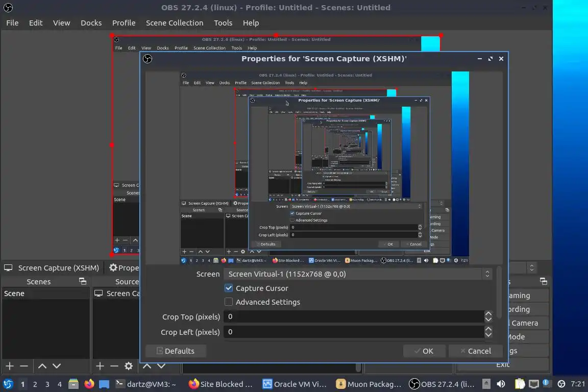Click the Crop Left (pixels) input field

[x=354, y=332]
